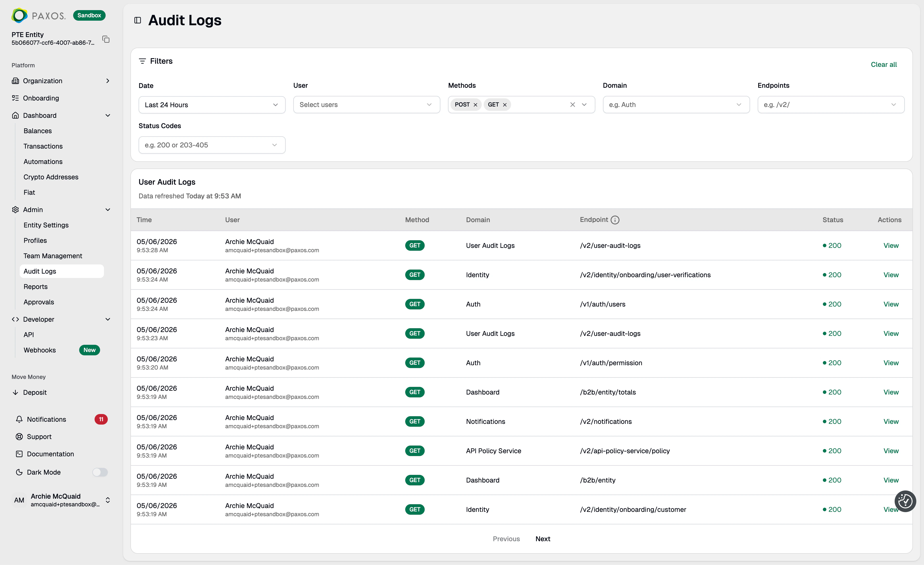Screen dimensions: 924x565
Task: Open Approvals in sidebar
Action: [x=39, y=302]
